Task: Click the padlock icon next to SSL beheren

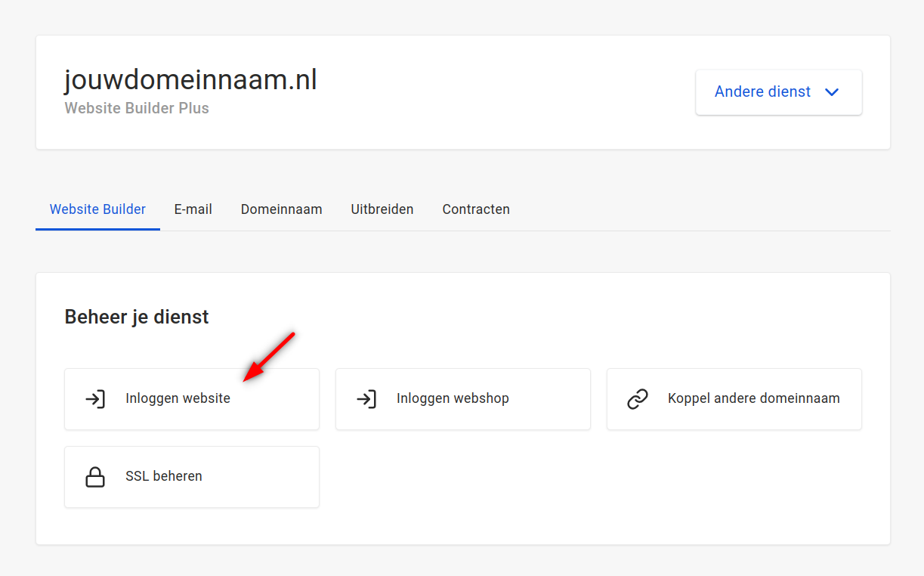Action: pyautogui.click(x=95, y=476)
